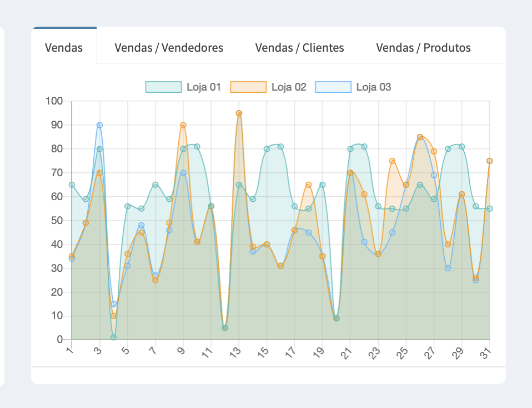Click the teal Loja 01 point at day 4
The width and height of the screenshot is (532, 408).
[x=113, y=337]
